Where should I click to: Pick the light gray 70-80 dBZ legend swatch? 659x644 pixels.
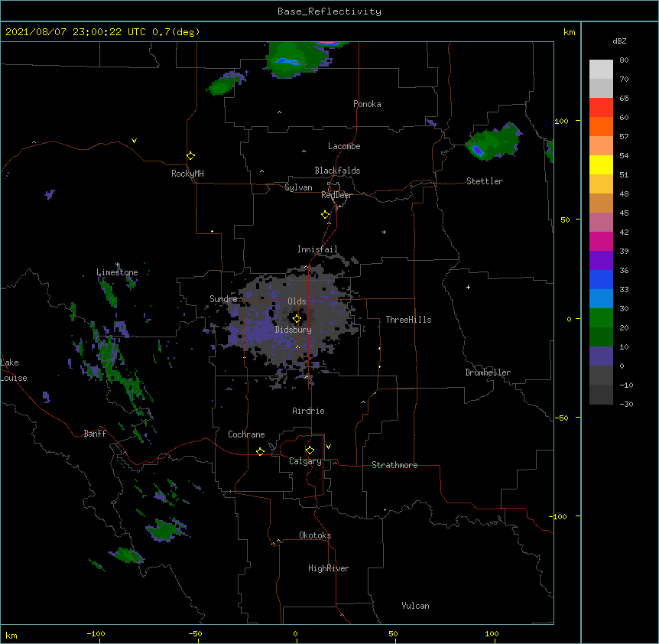[601, 70]
